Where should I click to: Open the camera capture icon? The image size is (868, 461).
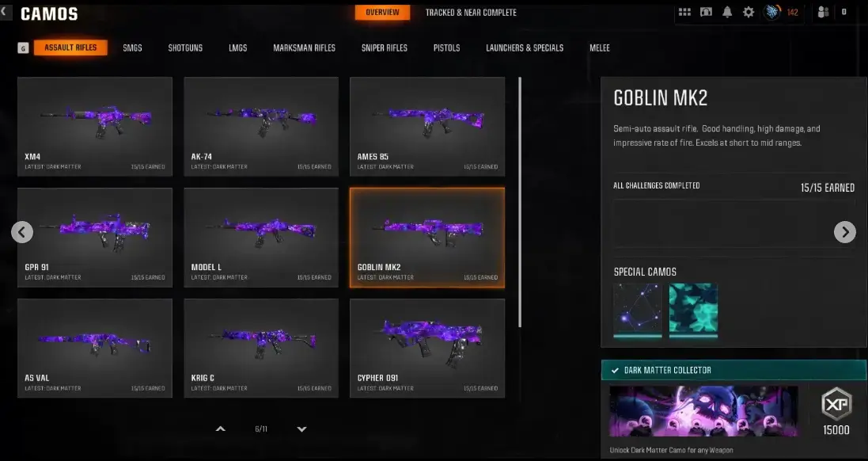coord(706,12)
